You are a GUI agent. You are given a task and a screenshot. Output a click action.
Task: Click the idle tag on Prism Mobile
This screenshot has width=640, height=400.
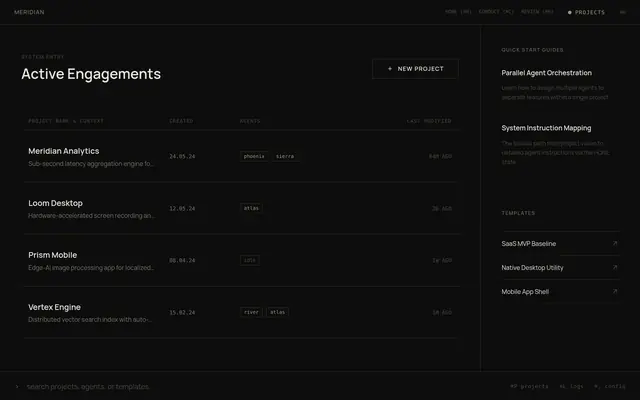[250, 260]
